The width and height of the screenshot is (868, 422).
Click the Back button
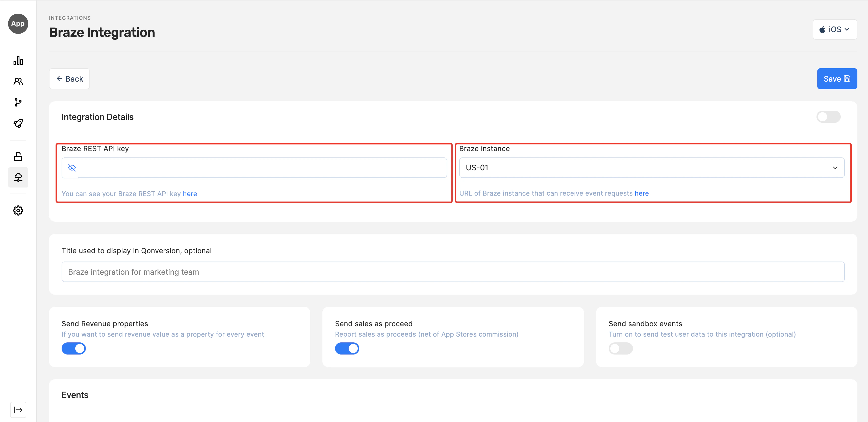(x=69, y=79)
